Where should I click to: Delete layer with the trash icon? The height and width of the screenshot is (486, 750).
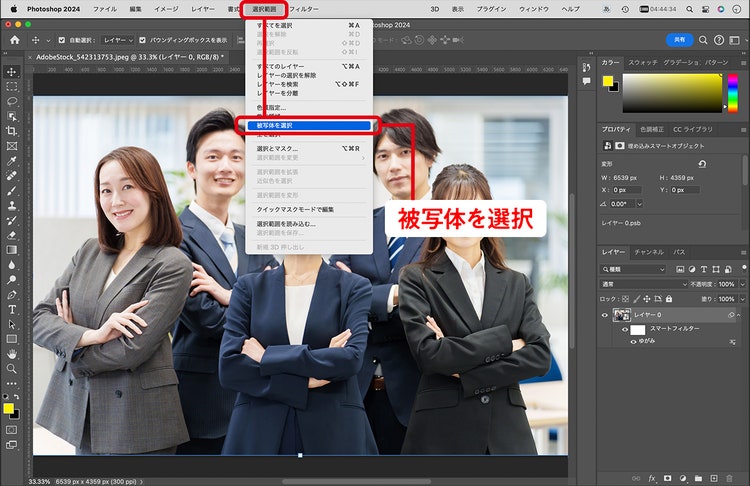[x=729, y=478]
